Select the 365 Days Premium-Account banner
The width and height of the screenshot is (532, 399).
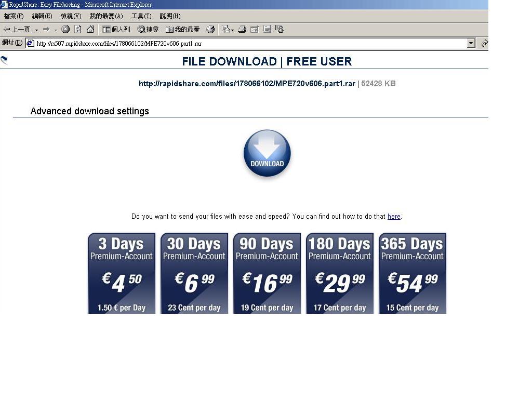click(x=413, y=273)
